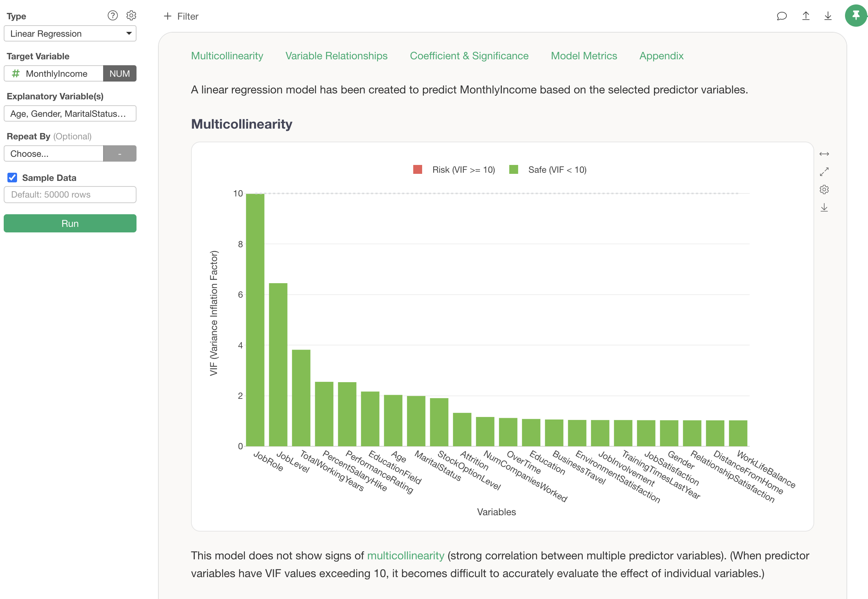Click chart horizontal expand arrows icon
Screen dimensions: 868x599
tap(824, 154)
